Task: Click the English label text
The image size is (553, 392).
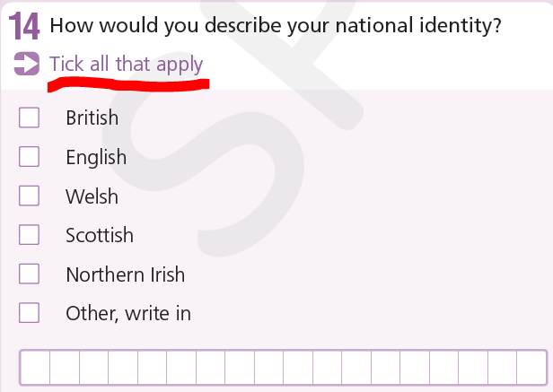Action: tap(96, 157)
